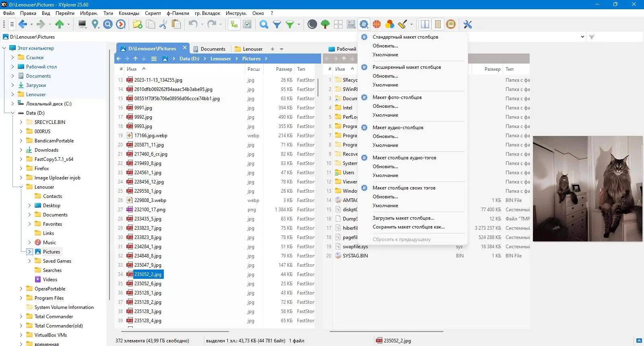
Task: Expand the Downloads tree node
Action: pos(21,150)
